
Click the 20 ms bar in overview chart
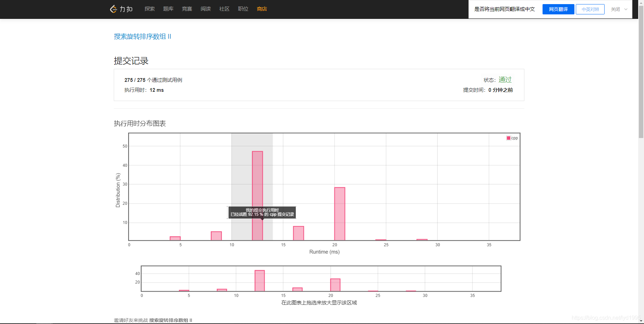click(x=335, y=285)
